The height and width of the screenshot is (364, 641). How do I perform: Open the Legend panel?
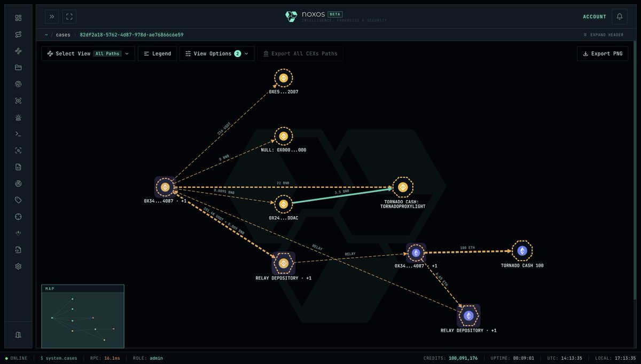(x=157, y=53)
